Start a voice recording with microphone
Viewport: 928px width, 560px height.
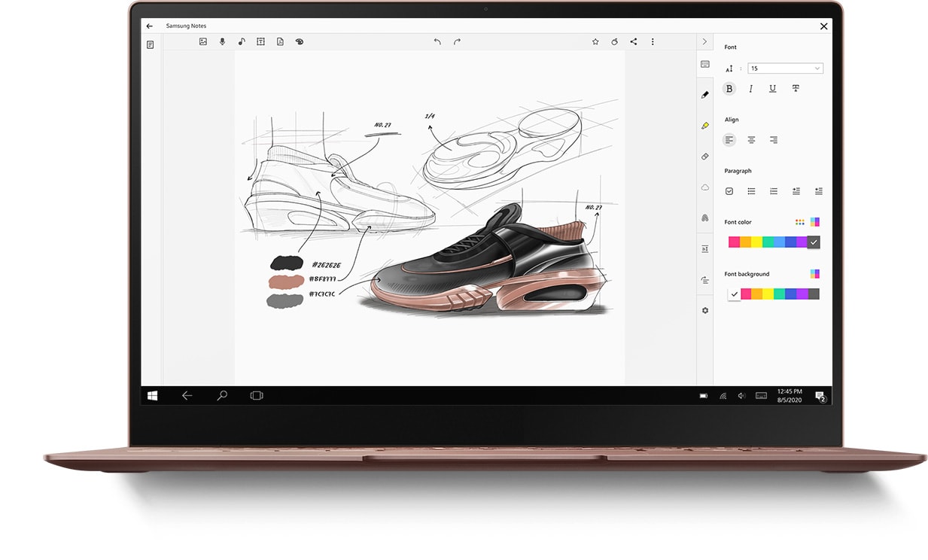pos(222,42)
